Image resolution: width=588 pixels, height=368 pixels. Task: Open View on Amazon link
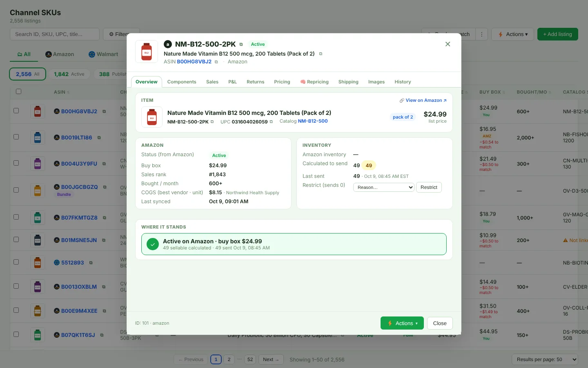423,100
